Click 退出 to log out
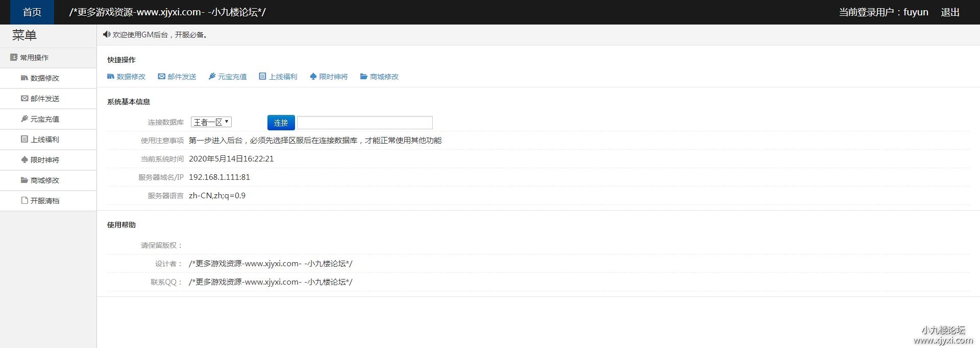This screenshot has width=980, height=348. coord(950,12)
